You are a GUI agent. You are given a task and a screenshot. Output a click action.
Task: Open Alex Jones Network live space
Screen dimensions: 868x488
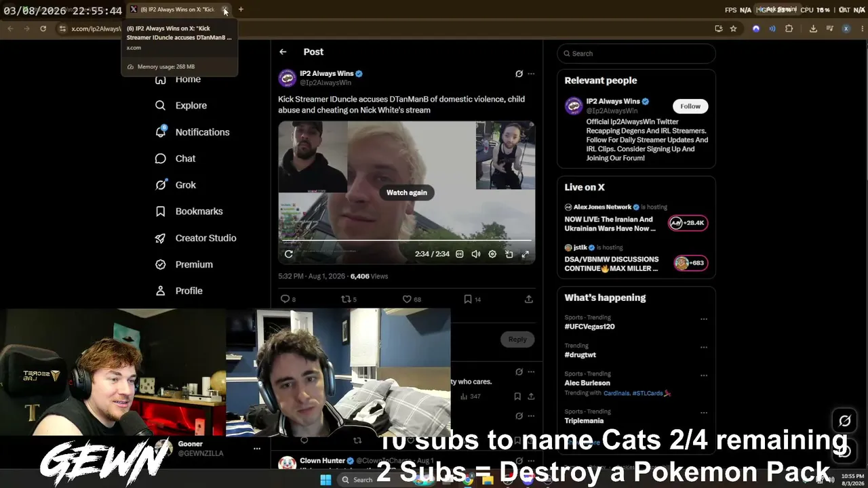610,224
